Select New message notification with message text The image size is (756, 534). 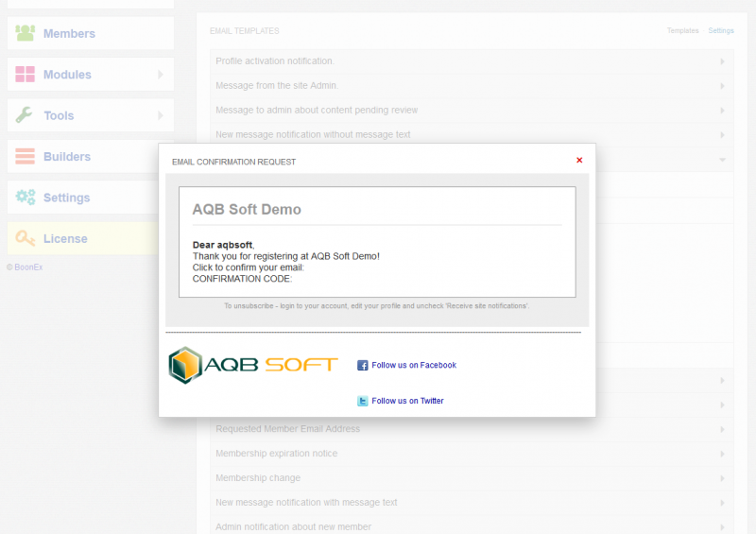[x=306, y=503]
